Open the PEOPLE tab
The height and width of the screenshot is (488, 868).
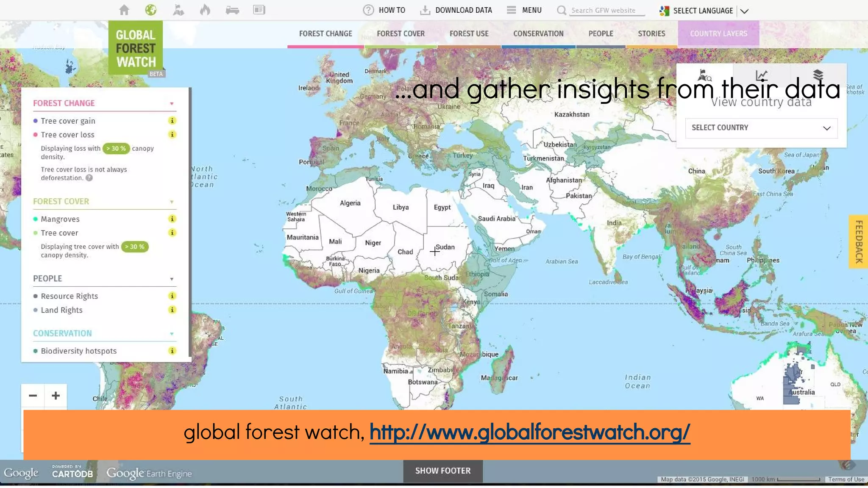click(x=601, y=33)
